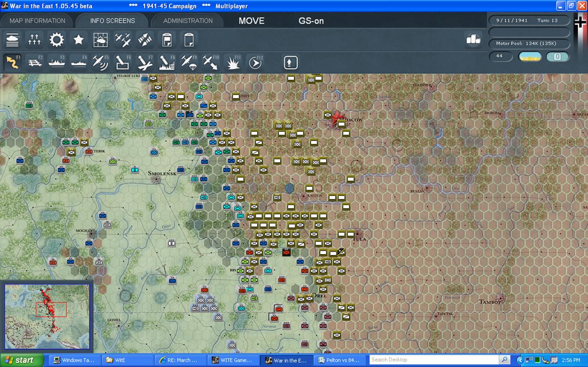The image size is (588, 367).
Task: Click the Search Desktop input field
Action: 434,360
